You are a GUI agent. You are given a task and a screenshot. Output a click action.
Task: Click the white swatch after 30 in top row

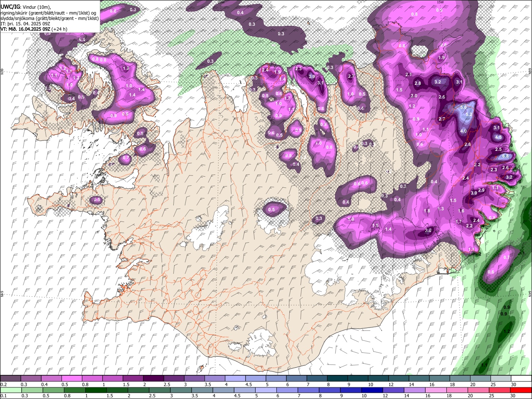tap(522, 379)
